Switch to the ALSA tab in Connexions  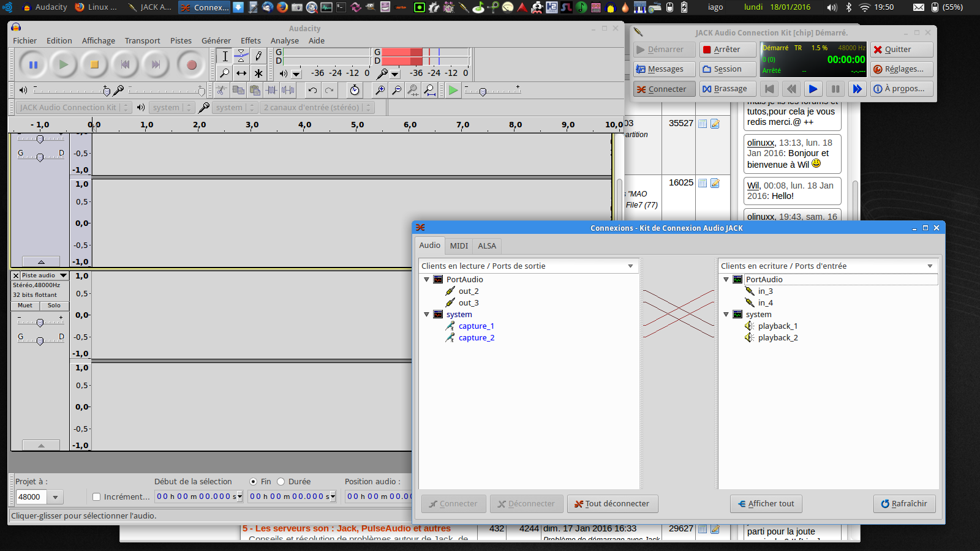(487, 246)
